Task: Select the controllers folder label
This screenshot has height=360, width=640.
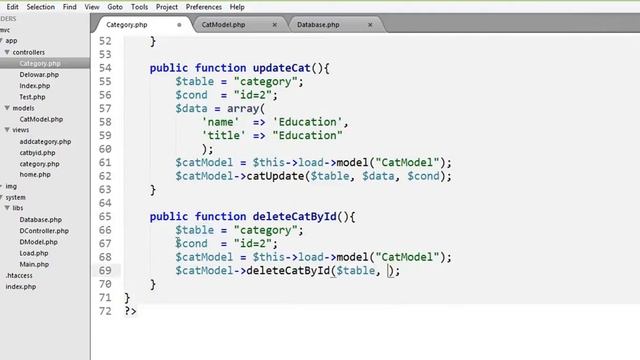Action: point(29,52)
